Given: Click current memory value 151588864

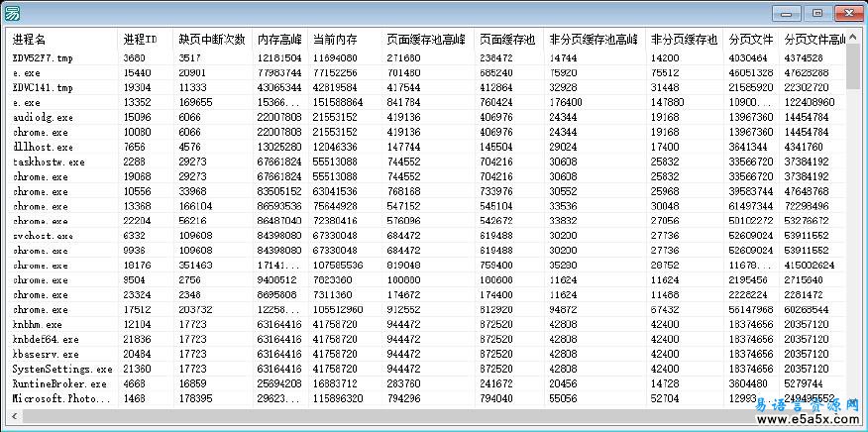Looking at the screenshot, I should (338, 102).
